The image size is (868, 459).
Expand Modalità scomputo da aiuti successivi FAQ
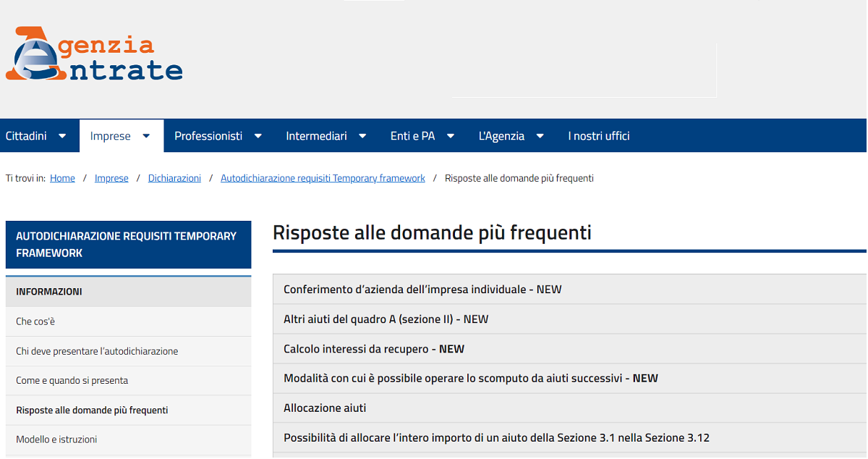pyautogui.click(x=570, y=378)
